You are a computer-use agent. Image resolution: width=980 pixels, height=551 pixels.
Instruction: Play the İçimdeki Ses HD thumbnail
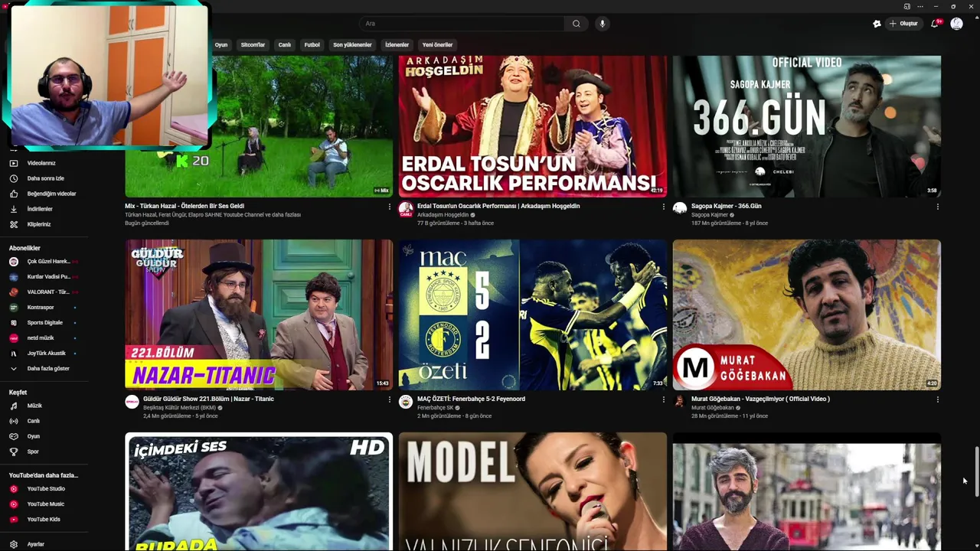(259, 491)
